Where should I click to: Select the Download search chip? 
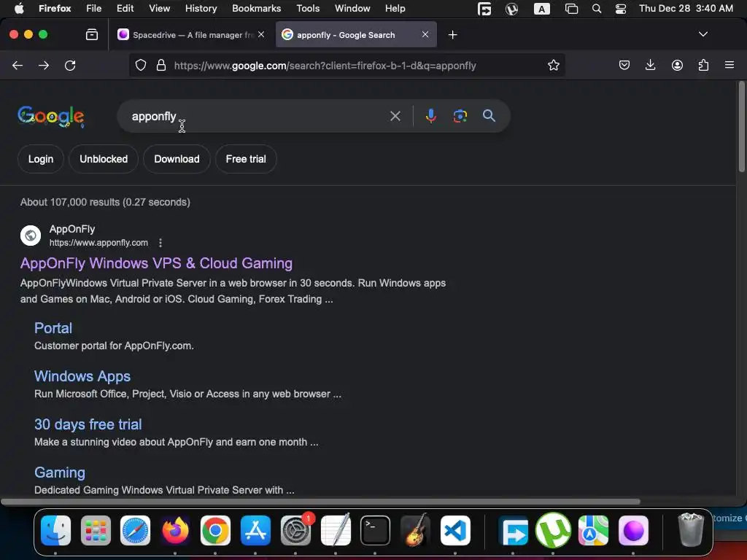click(177, 159)
